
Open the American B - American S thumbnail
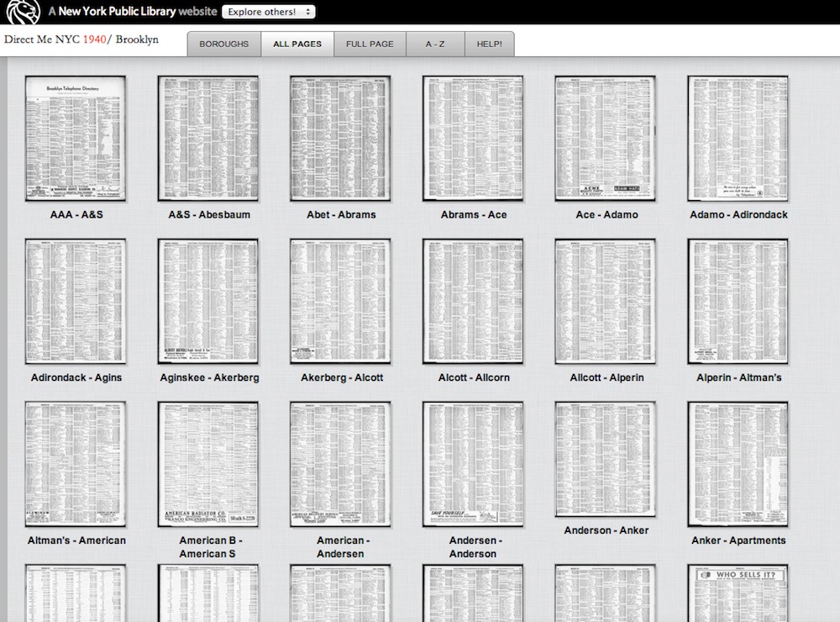coord(207,464)
